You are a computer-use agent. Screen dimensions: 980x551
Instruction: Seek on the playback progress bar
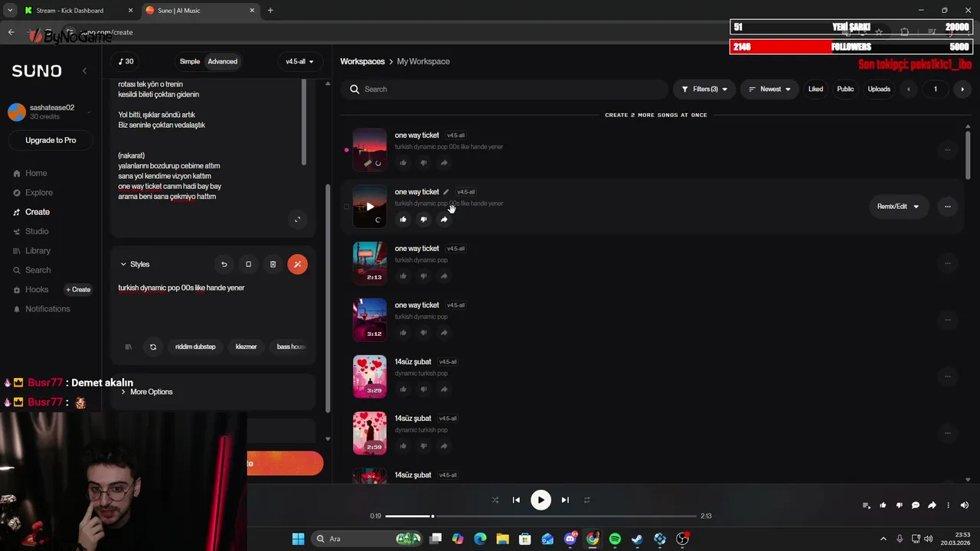541,516
